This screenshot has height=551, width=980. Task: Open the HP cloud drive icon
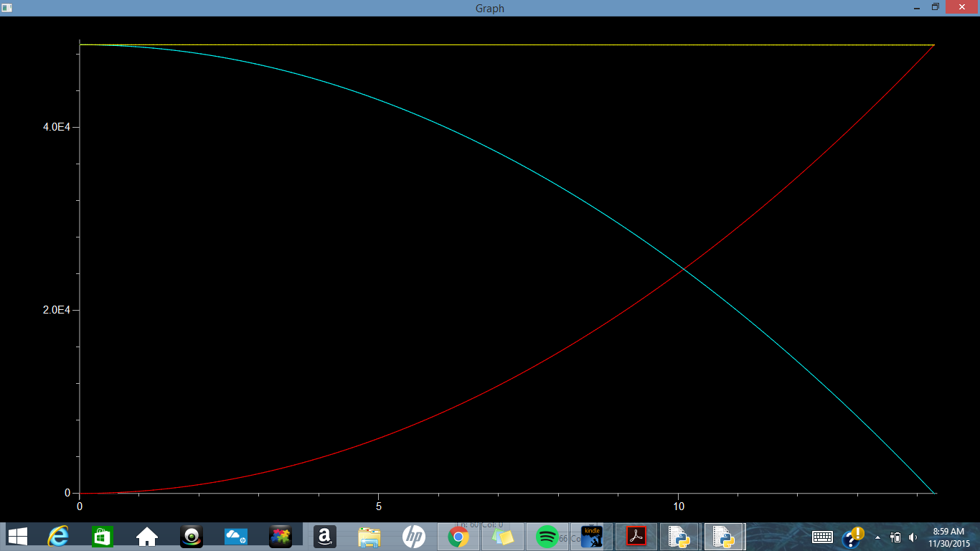tap(235, 536)
